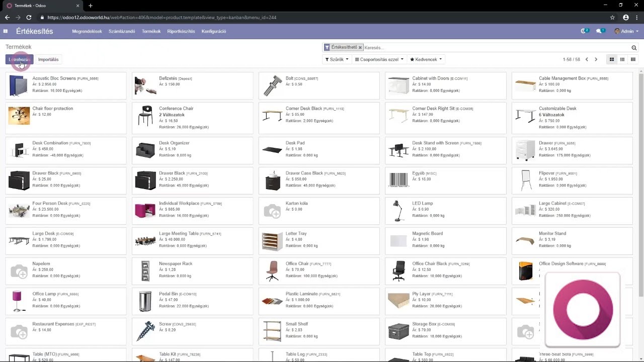Open the Newspaper Rack product
Viewport: 644px width, 362px height.
point(193,270)
